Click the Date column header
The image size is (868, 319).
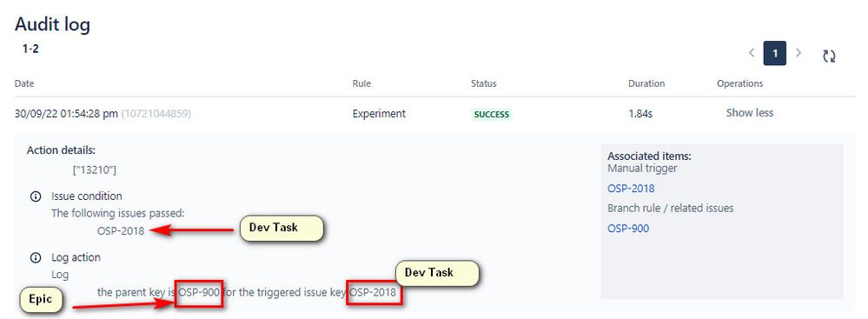click(x=24, y=83)
